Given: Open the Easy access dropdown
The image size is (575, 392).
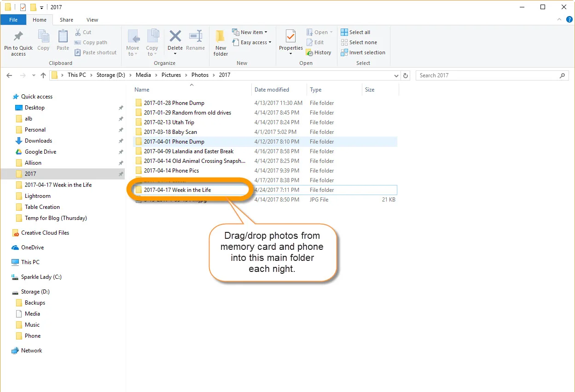Looking at the screenshot, I should (251, 42).
